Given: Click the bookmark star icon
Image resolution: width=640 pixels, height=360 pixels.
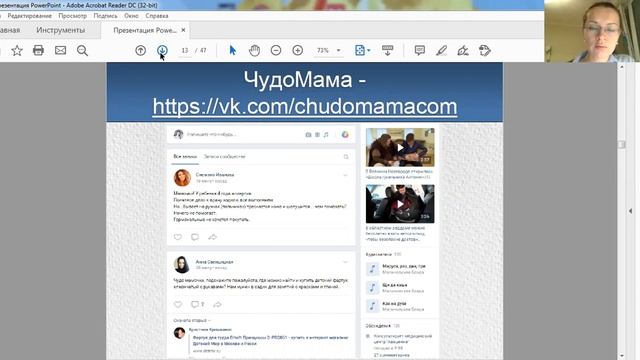Looking at the screenshot, I should pyautogui.click(x=17, y=51).
